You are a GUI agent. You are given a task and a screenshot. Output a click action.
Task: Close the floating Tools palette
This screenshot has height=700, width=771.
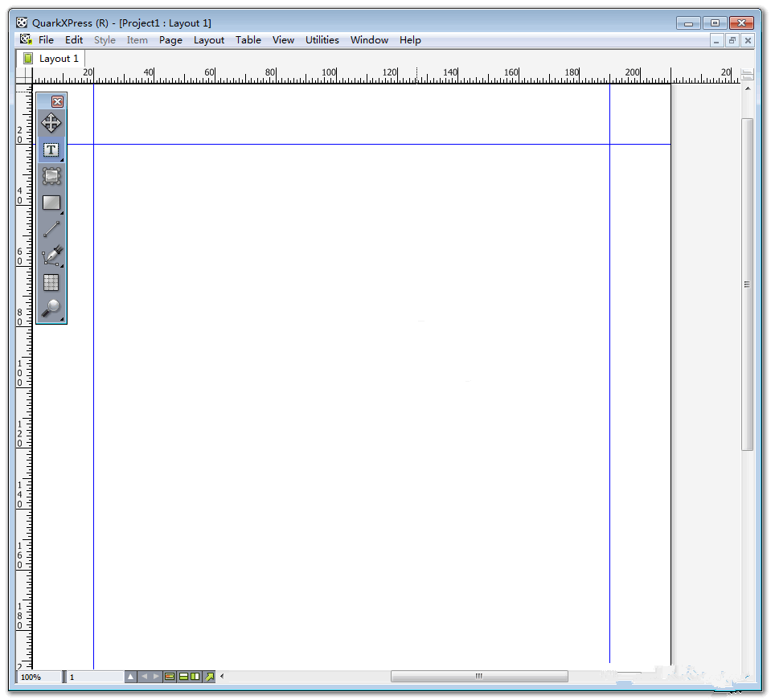57,101
